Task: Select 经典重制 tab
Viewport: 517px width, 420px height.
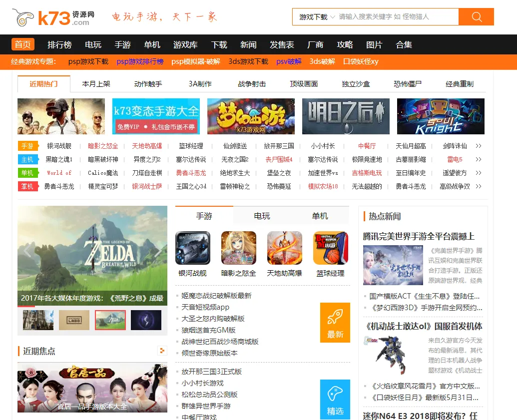Action: [x=460, y=84]
